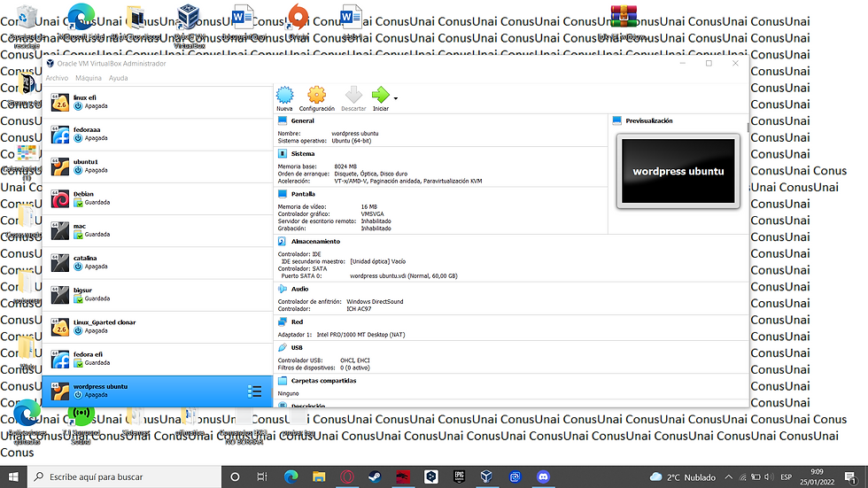Screen dimensions: 868x488
Task: Select the fedoraaa virtual machine icon
Action: pos(60,135)
